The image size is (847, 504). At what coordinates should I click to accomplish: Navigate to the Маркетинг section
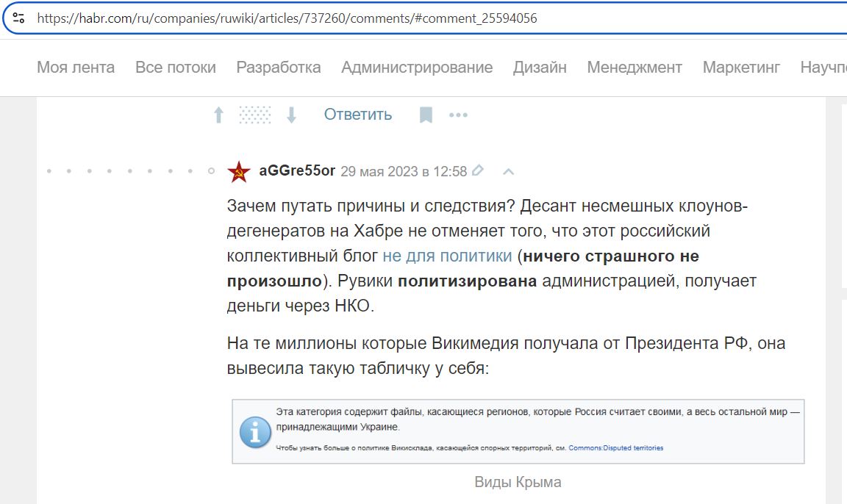[x=741, y=68]
